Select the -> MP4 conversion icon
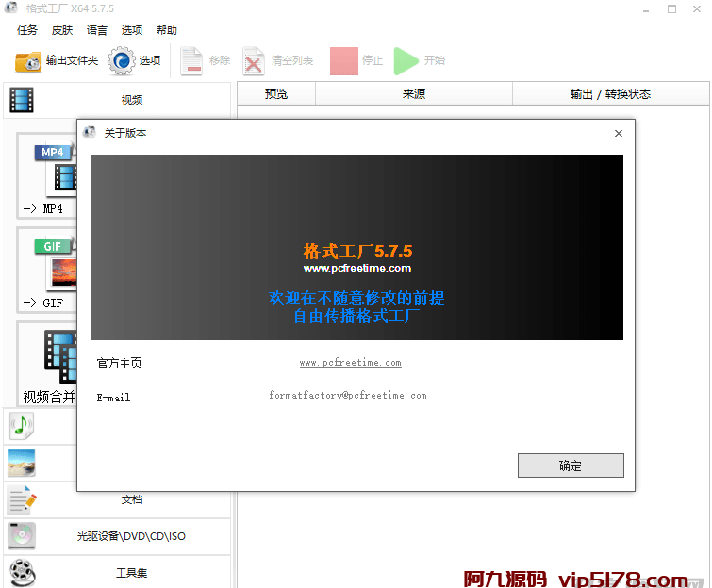This screenshot has height=588, width=712. click(x=47, y=176)
